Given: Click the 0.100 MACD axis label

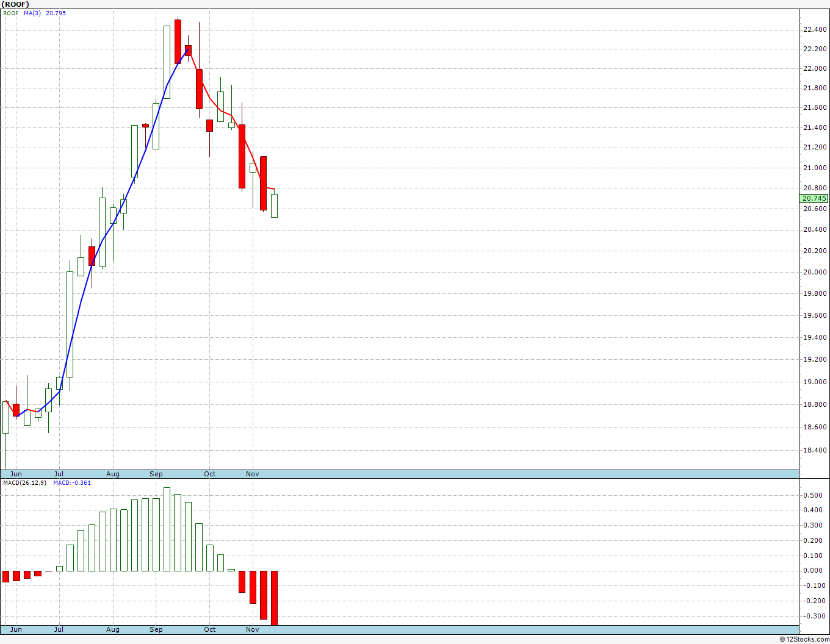Looking at the screenshot, I should [x=812, y=556].
